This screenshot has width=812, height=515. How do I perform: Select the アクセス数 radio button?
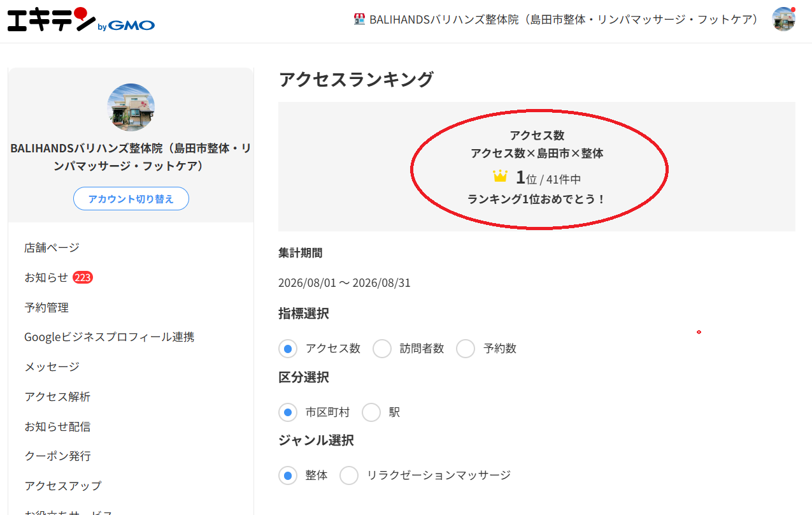(288, 349)
